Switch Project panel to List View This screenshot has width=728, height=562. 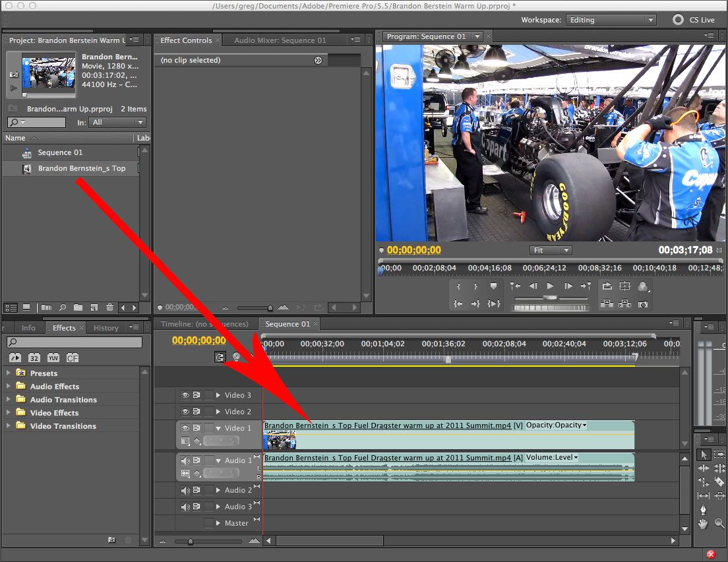click(x=11, y=307)
